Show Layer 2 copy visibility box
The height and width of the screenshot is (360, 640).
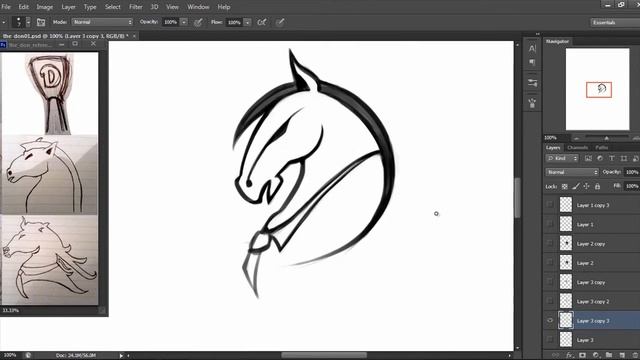[x=550, y=243]
